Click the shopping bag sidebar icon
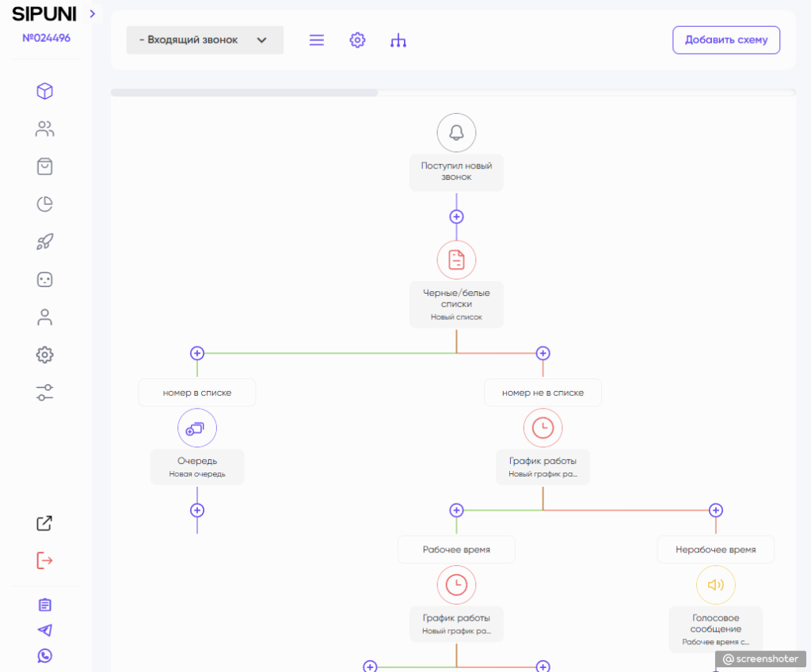Viewport: 811px width, 672px height. pos(45,166)
